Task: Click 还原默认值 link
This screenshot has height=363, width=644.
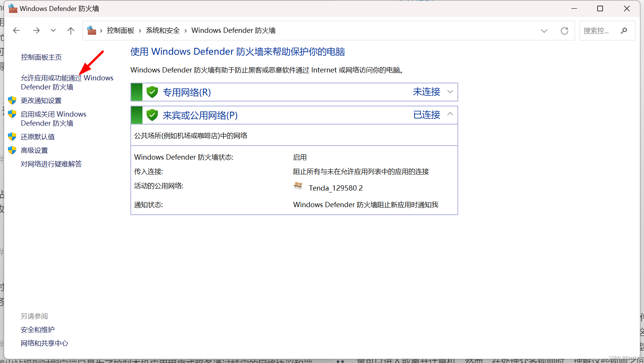Action: point(38,137)
